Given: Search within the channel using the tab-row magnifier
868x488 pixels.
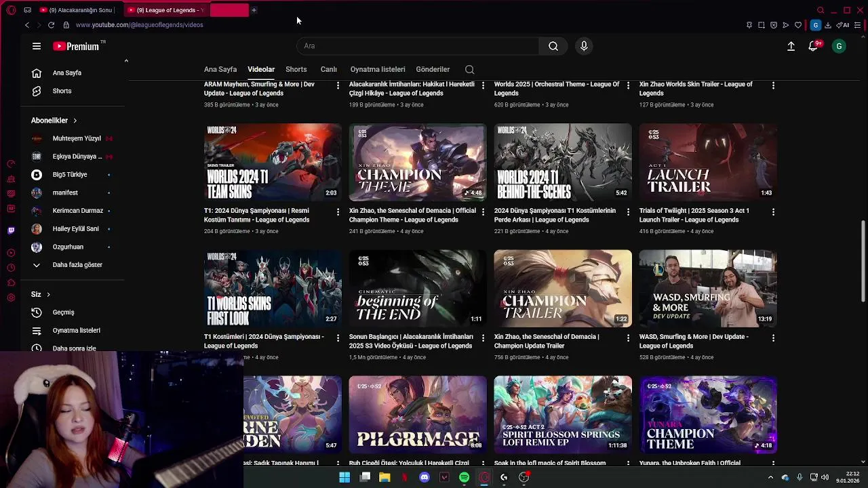Looking at the screenshot, I should point(469,69).
